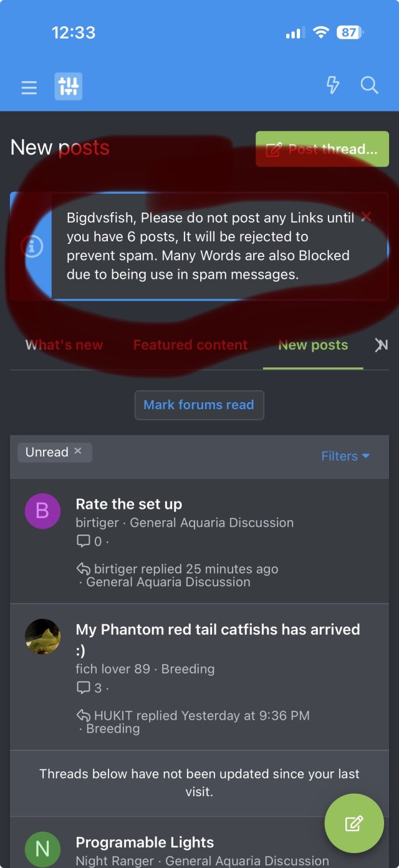Open the hamburger navigation menu
The image size is (399, 868).
pos(29,87)
